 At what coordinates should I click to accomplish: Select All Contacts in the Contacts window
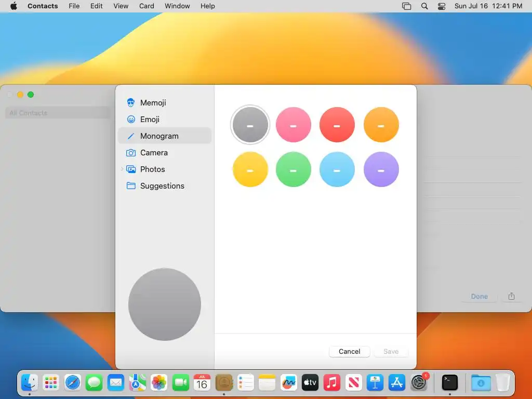pyautogui.click(x=58, y=113)
